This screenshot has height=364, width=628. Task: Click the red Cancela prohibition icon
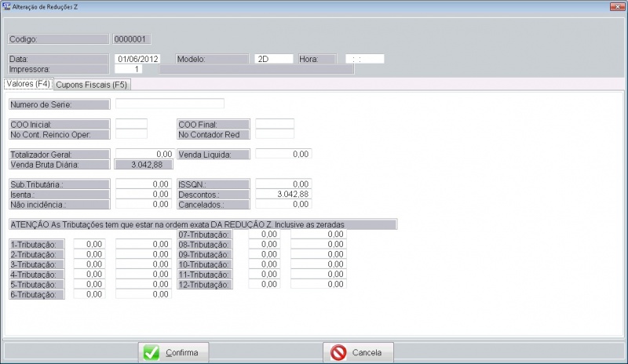338,353
